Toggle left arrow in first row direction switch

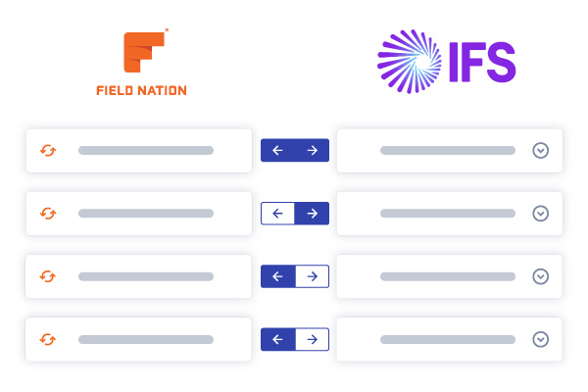(277, 151)
